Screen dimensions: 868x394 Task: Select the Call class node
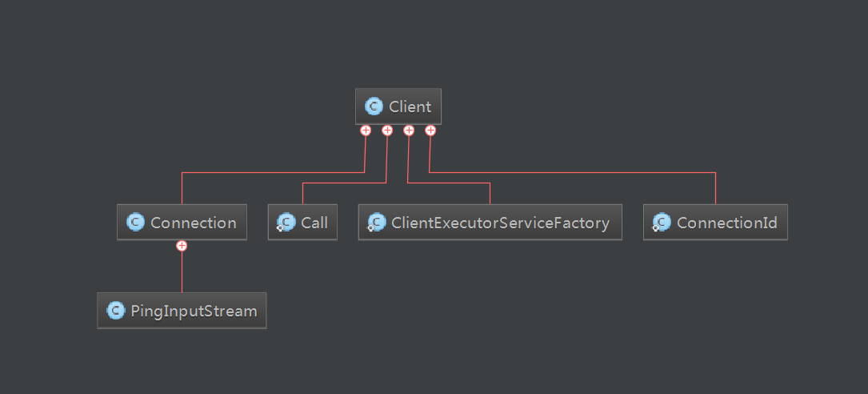(x=302, y=222)
